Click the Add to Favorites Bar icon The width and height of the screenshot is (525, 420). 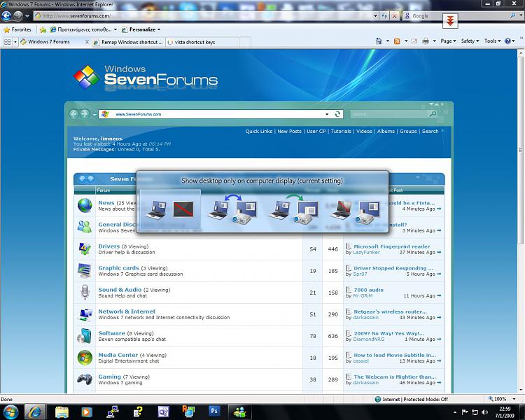43,30
